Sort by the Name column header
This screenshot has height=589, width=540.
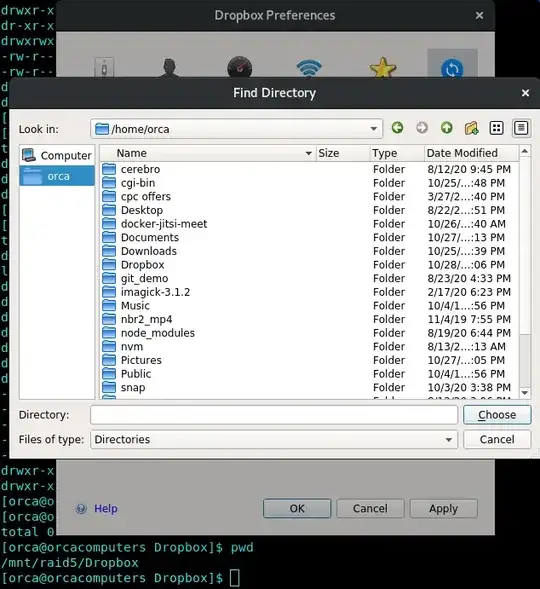(208, 153)
